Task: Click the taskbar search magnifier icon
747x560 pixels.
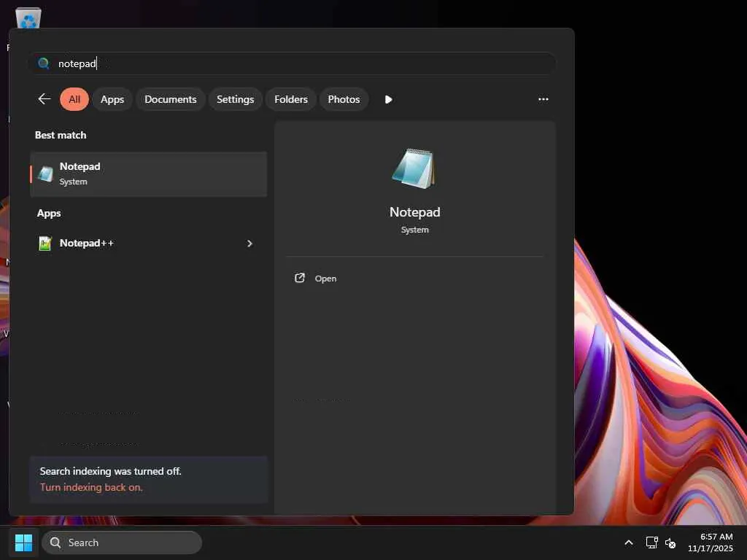Action: pyautogui.click(x=55, y=542)
